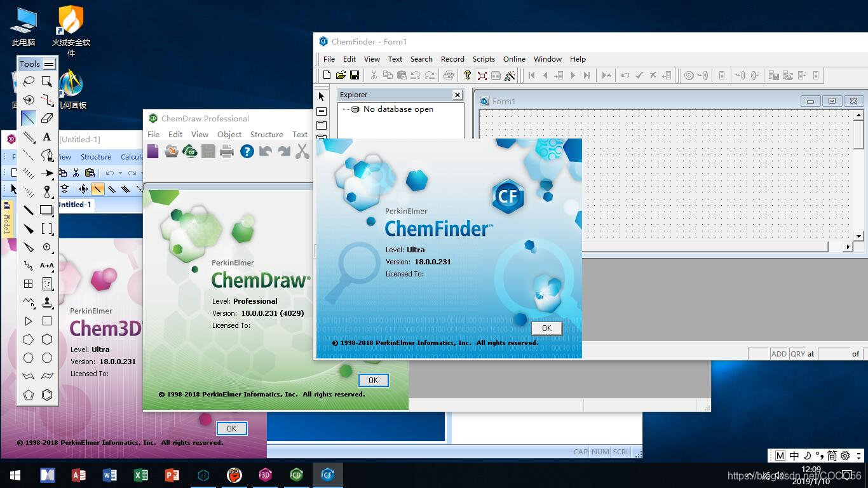Select the Templates stamp tool in Tools palette

(47, 302)
